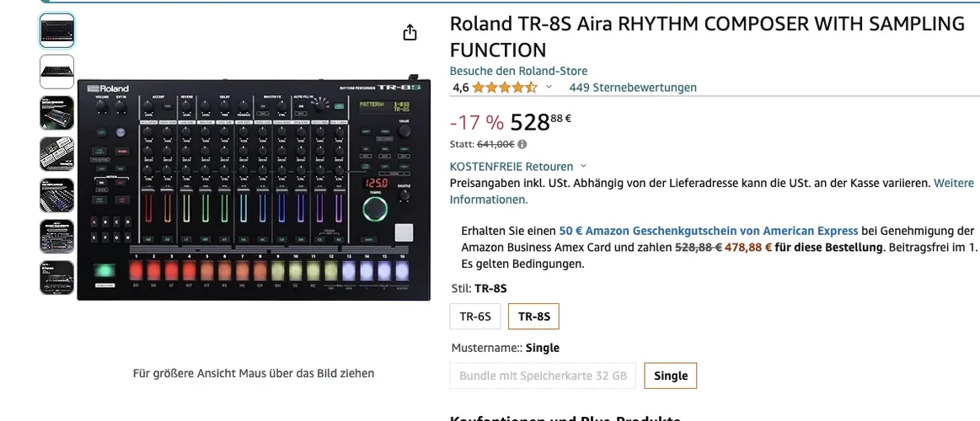980x421 pixels.
Task: Click the main Roland TR-8S product image
Action: click(254, 189)
